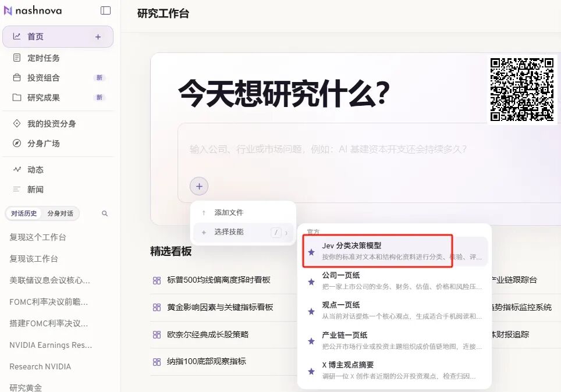The image size is (561, 392).
Task: Open conversation 搭建FOMC利率决议...
Action: pos(49,323)
